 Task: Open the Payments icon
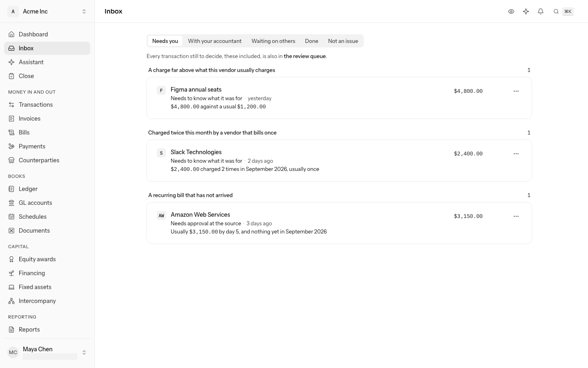coord(11,146)
